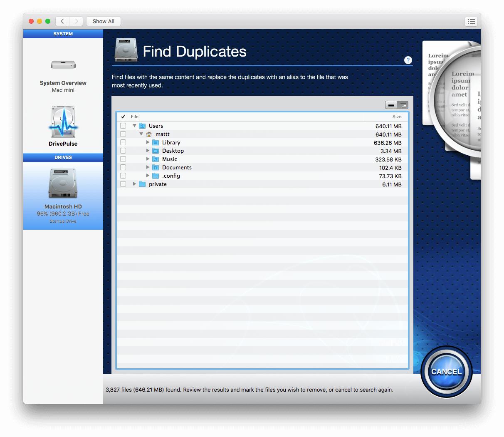Switch to detailed list view
Viewport: 504px width, 437px height.
pos(403,105)
